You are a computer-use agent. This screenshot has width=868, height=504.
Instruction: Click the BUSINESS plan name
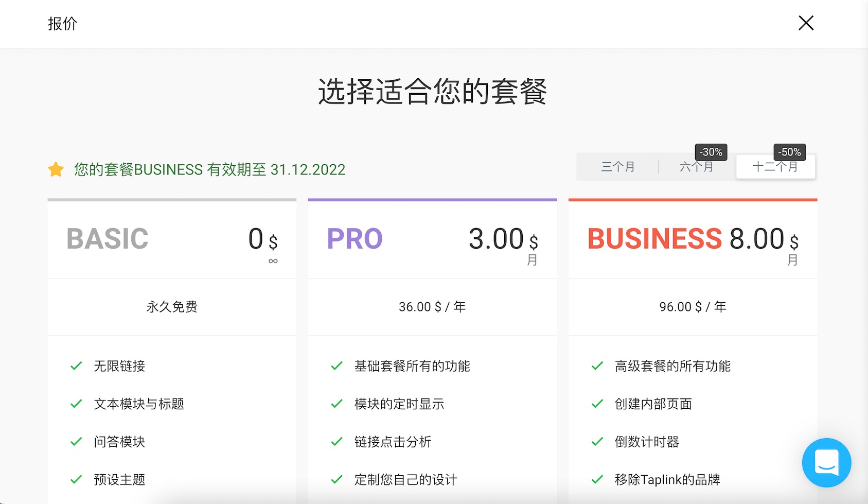coord(655,239)
